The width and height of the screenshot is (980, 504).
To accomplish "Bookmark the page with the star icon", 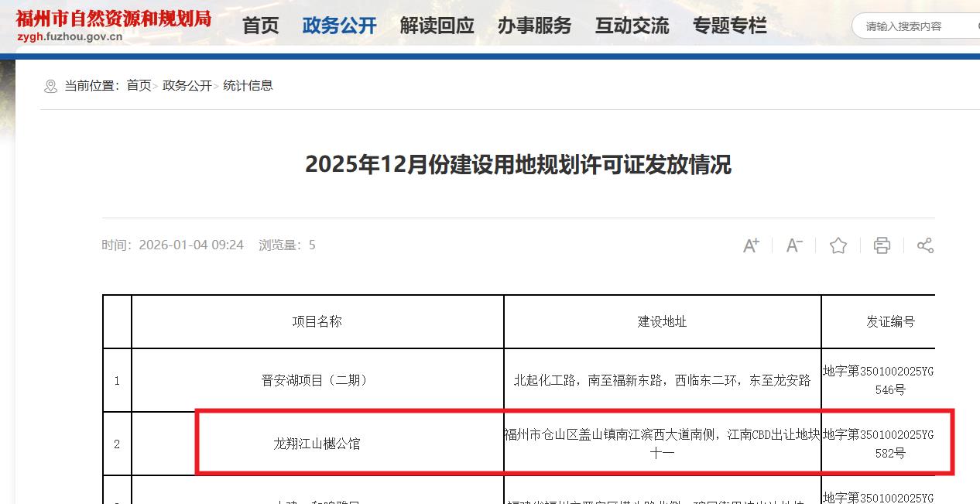I will click(838, 245).
